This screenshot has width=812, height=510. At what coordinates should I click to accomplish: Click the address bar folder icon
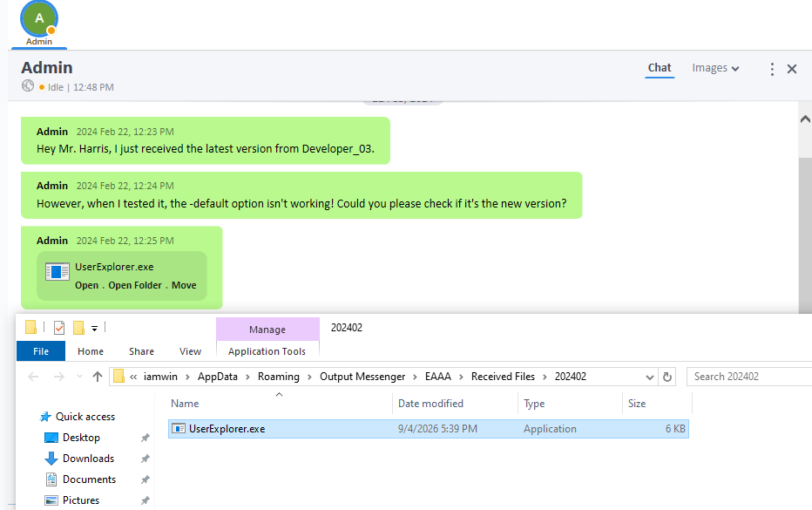click(118, 376)
